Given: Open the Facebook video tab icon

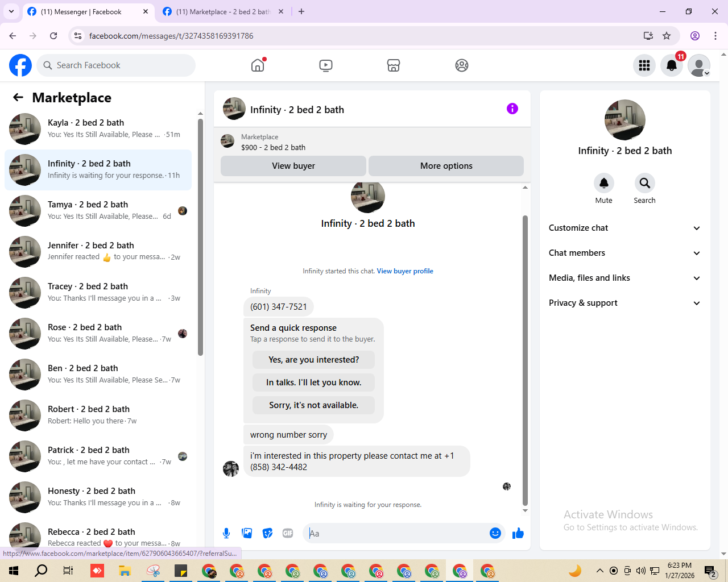Looking at the screenshot, I should [326, 65].
